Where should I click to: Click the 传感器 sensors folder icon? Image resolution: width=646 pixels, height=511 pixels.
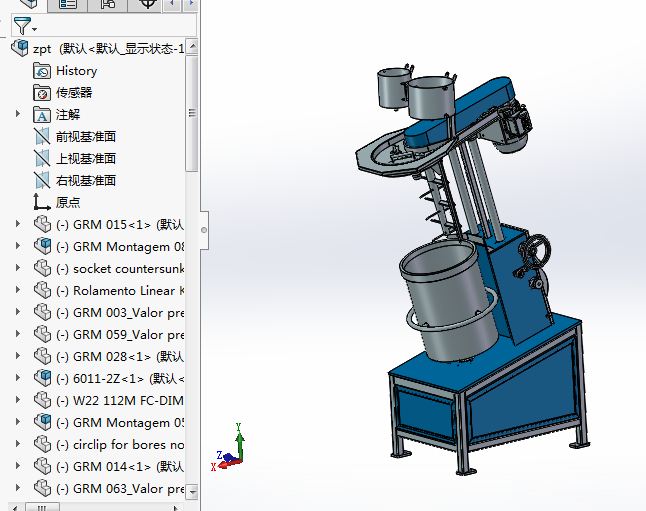pyautogui.click(x=42, y=92)
